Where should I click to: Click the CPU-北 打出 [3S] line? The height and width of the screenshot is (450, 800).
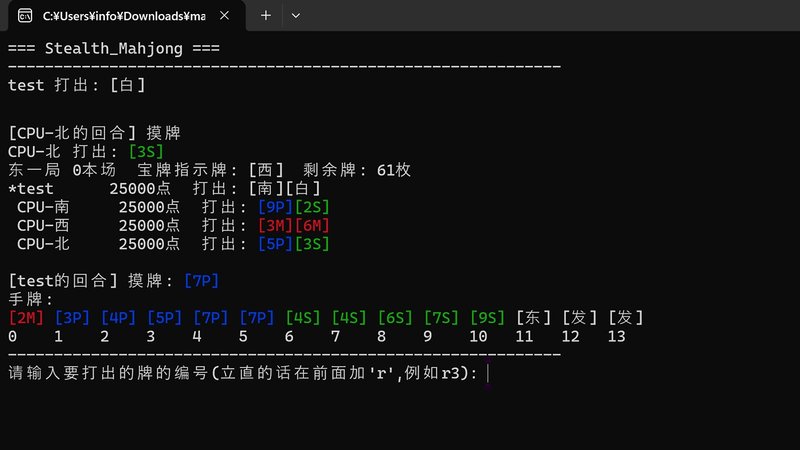pos(86,152)
